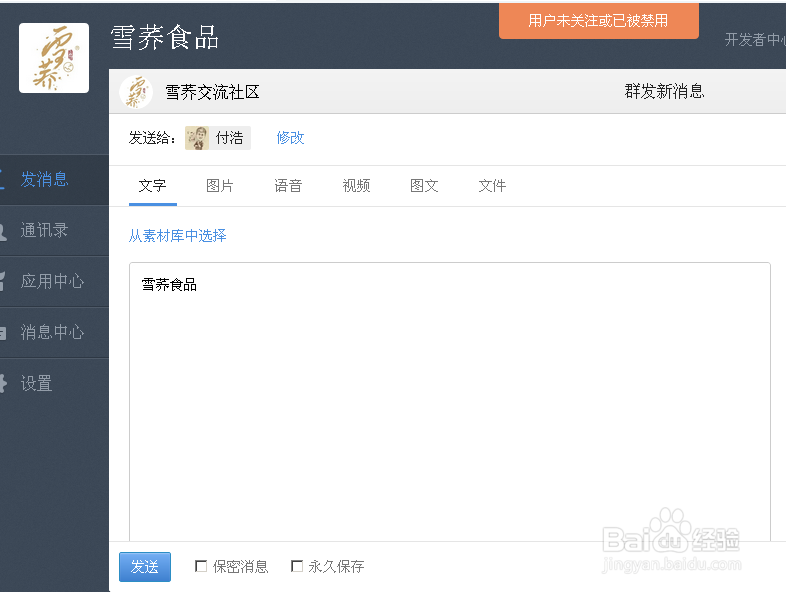This screenshot has height=592, width=786.
Task: Switch to the 图片 tab
Action: pyautogui.click(x=220, y=186)
